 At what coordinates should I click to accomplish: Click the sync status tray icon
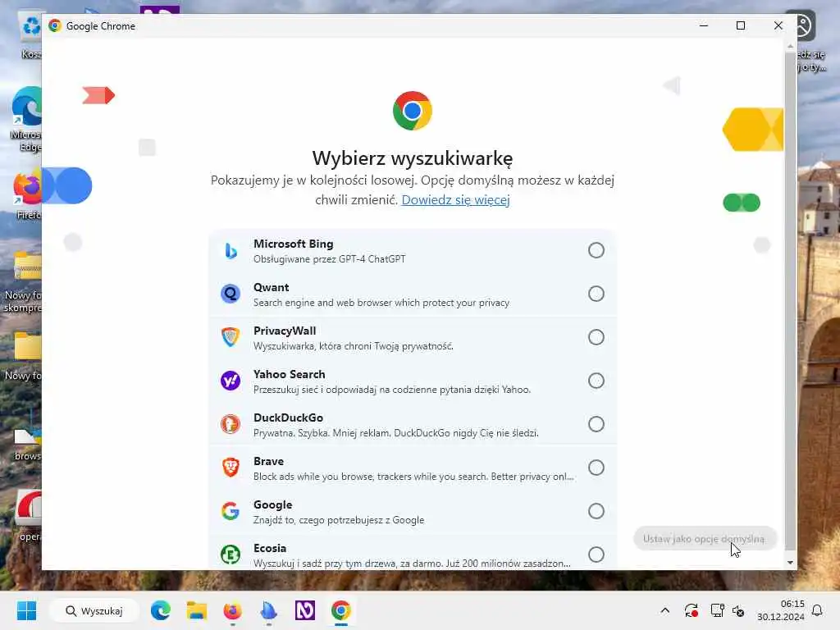click(691, 610)
